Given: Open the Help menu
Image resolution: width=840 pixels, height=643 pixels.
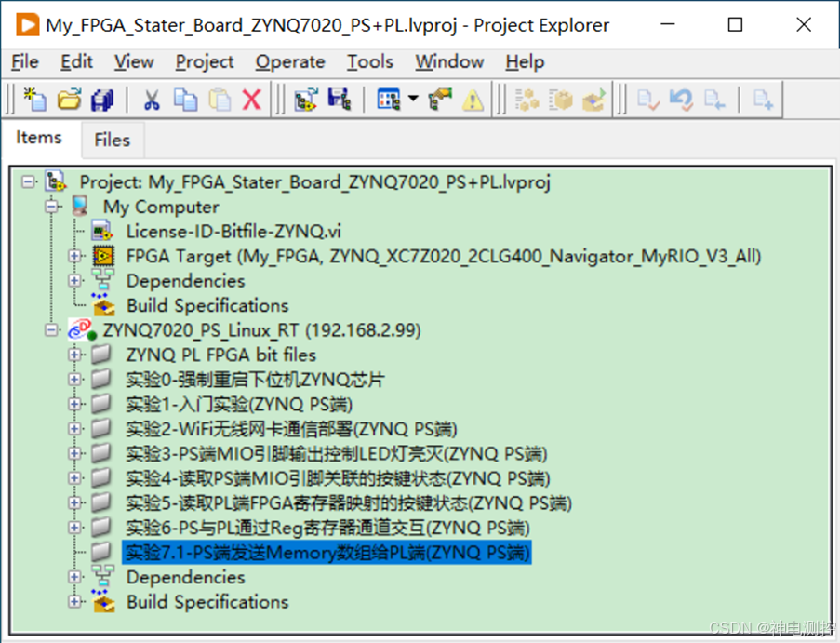Looking at the screenshot, I should click(525, 62).
